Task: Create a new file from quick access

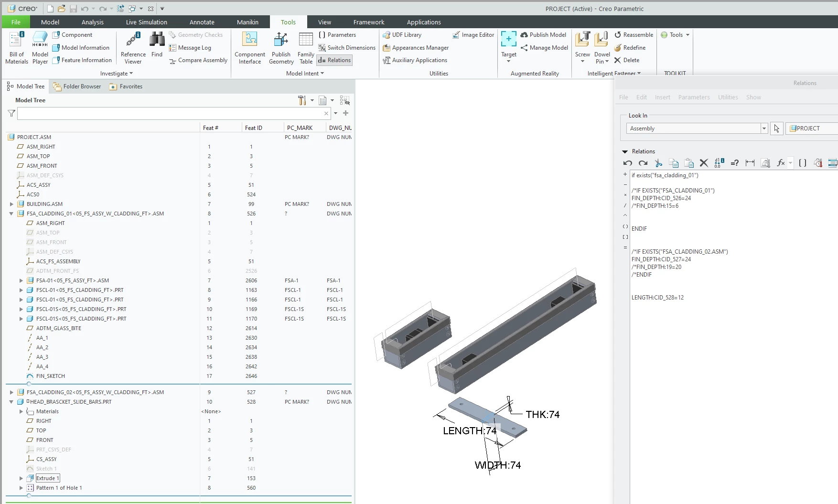Action: 50,9
